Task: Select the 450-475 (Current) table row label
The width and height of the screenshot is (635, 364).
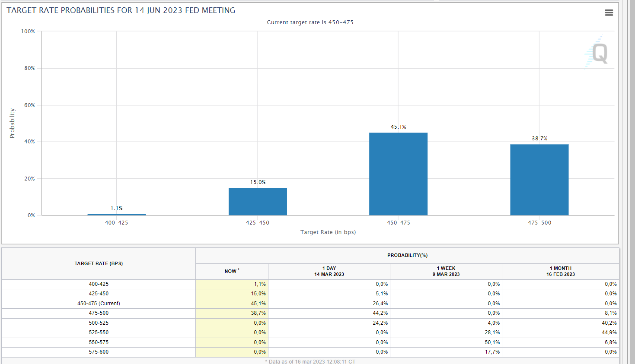Action: click(x=99, y=304)
